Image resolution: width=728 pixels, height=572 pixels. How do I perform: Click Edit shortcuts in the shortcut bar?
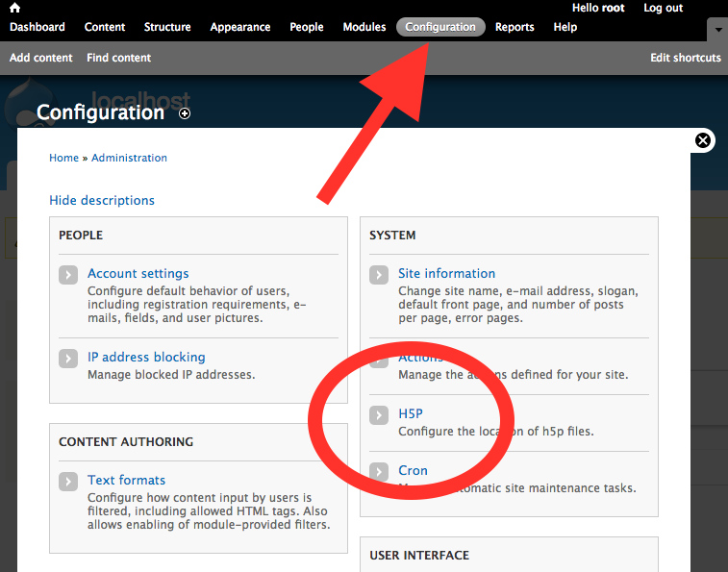(685, 58)
